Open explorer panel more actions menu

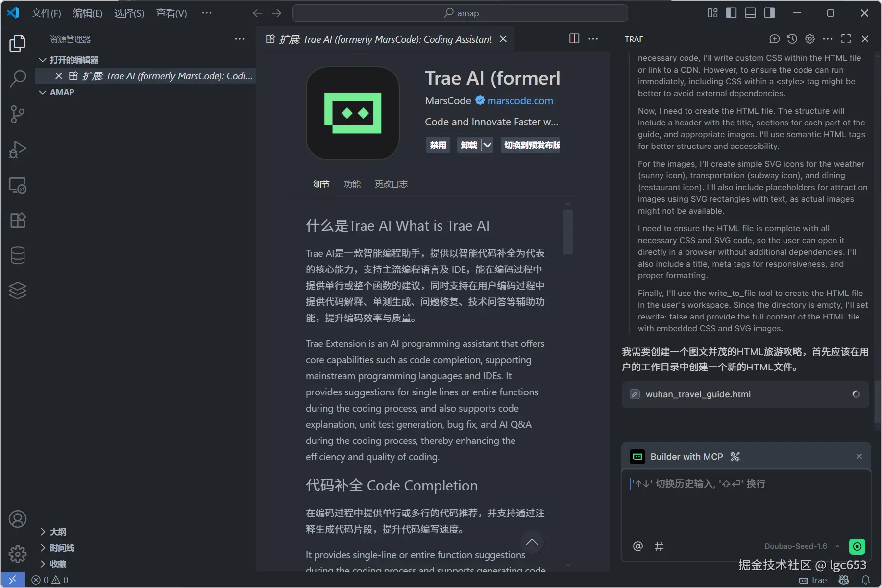[240, 39]
